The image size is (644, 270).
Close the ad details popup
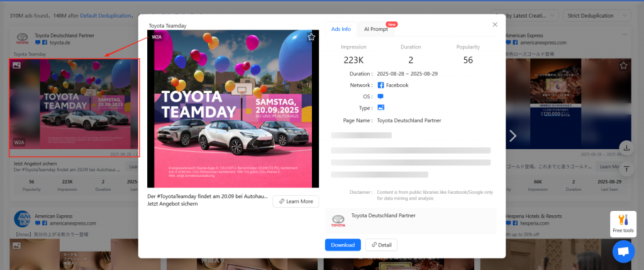495,25
